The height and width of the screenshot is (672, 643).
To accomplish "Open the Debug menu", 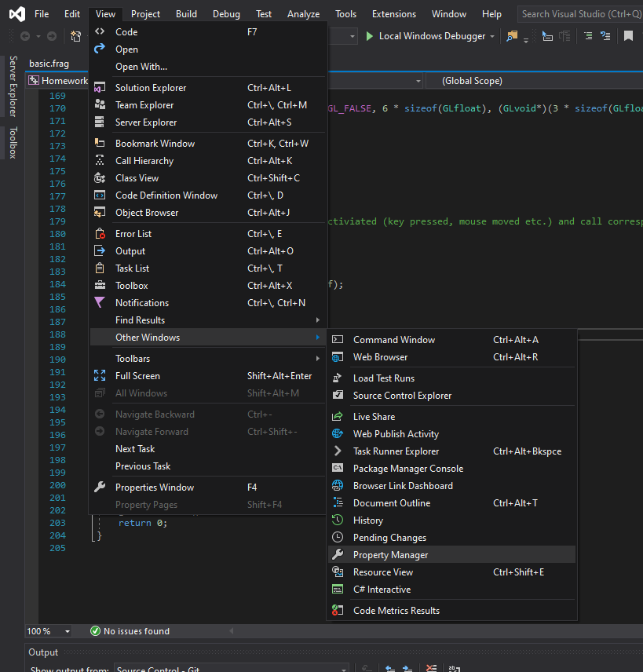I will (226, 13).
